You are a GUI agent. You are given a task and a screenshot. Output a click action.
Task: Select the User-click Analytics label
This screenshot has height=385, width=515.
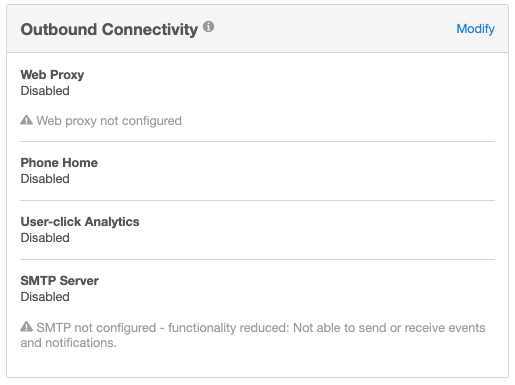tap(80, 222)
